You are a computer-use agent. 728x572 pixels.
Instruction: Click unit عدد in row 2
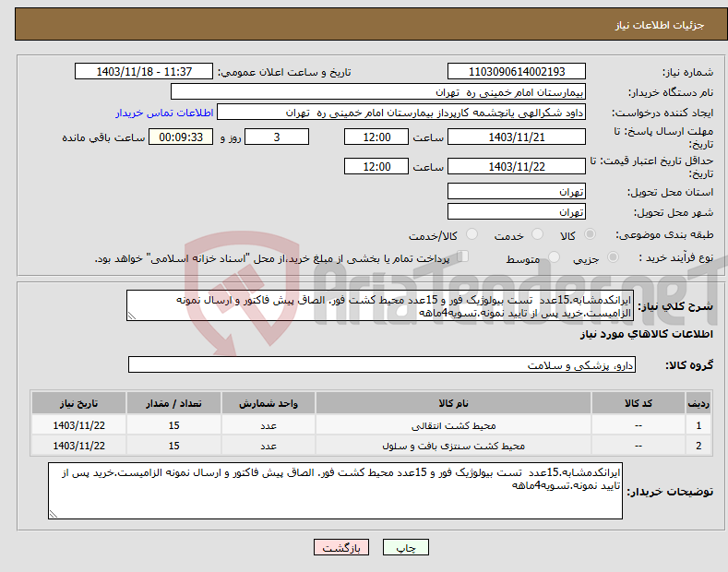pyautogui.click(x=269, y=446)
